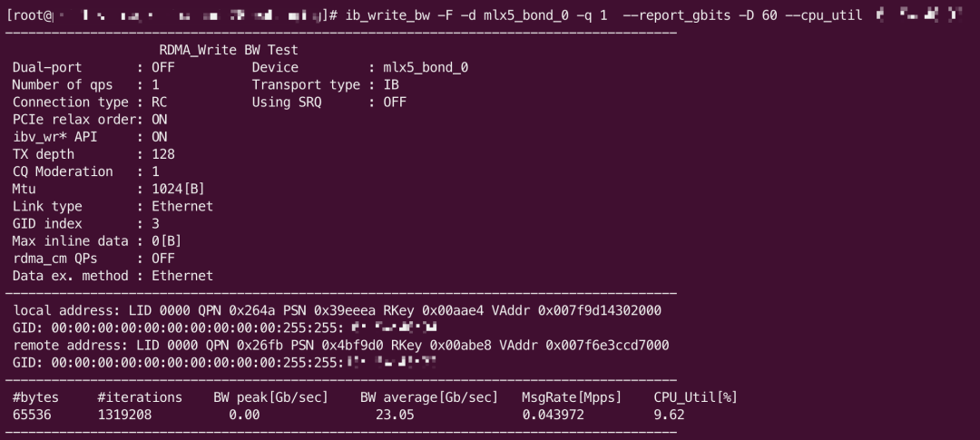Click the mlx5_bond_0 Device value
980x440 pixels.
426,67
